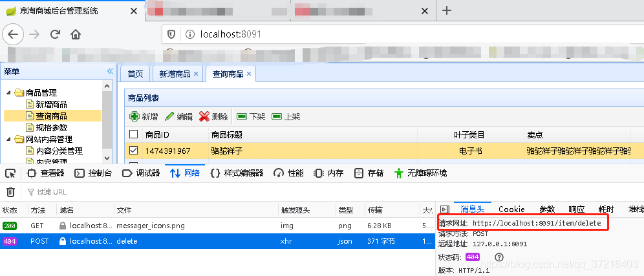Open the 存储 storage panel

click(369, 173)
